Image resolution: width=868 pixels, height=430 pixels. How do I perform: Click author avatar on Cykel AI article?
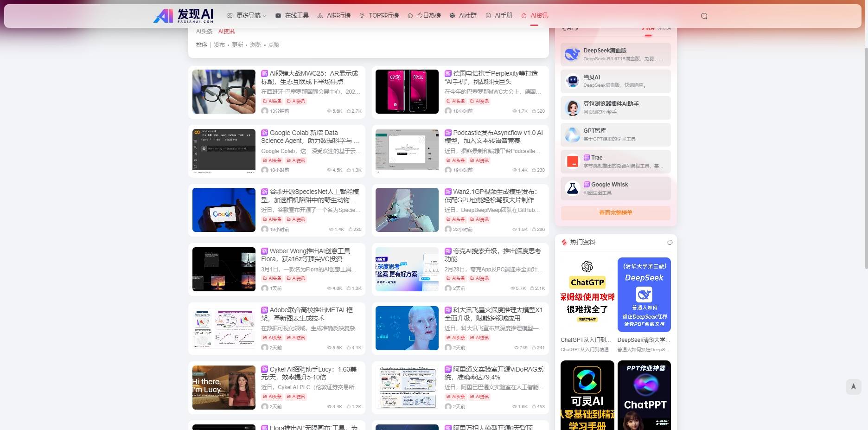tap(265, 406)
